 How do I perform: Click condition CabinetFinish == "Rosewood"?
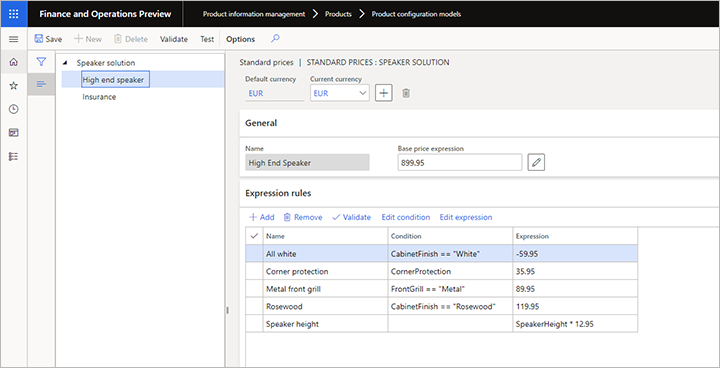pos(450,306)
